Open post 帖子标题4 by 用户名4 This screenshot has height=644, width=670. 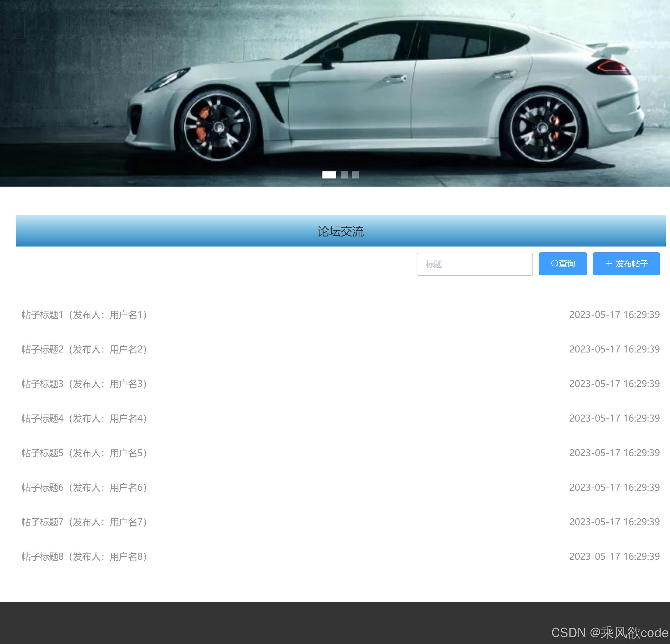point(84,418)
